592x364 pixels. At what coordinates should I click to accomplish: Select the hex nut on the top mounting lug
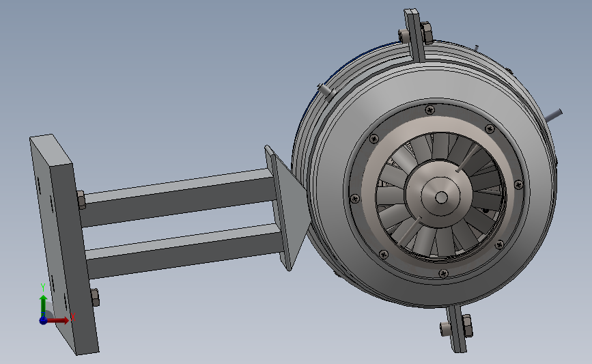(x=427, y=33)
